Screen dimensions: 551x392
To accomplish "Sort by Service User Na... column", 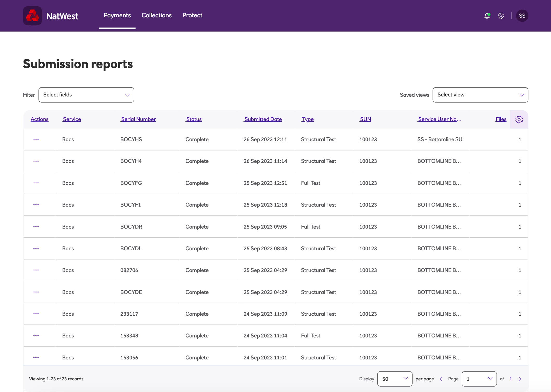I will [440, 119].
